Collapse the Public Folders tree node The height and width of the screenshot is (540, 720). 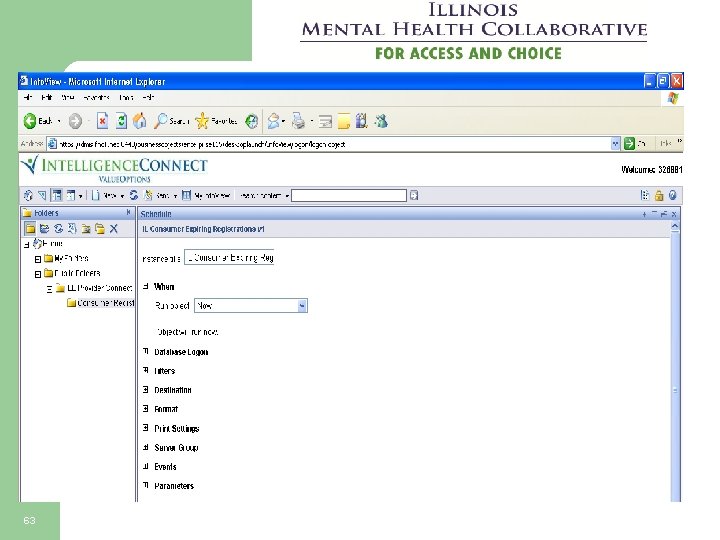38,274
